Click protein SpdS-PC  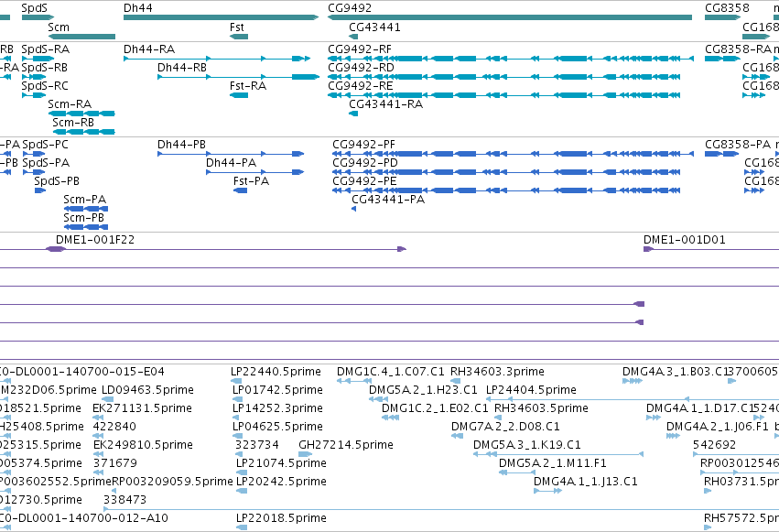point(34,154)
